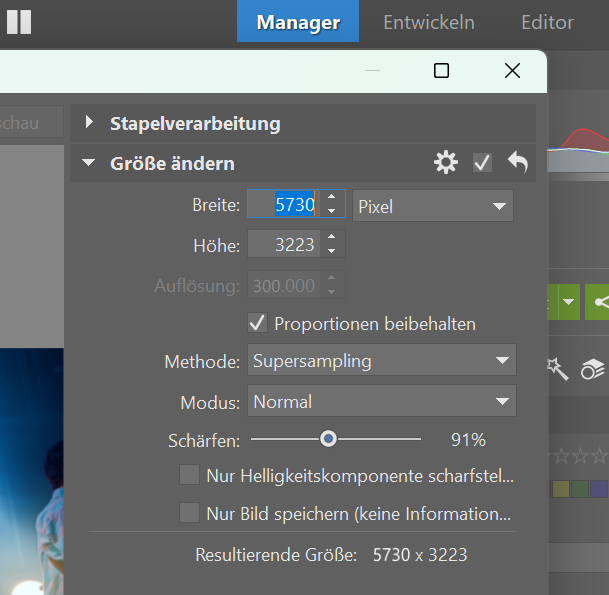
Task: Click the green share icon button
Action: click(599, 301)
